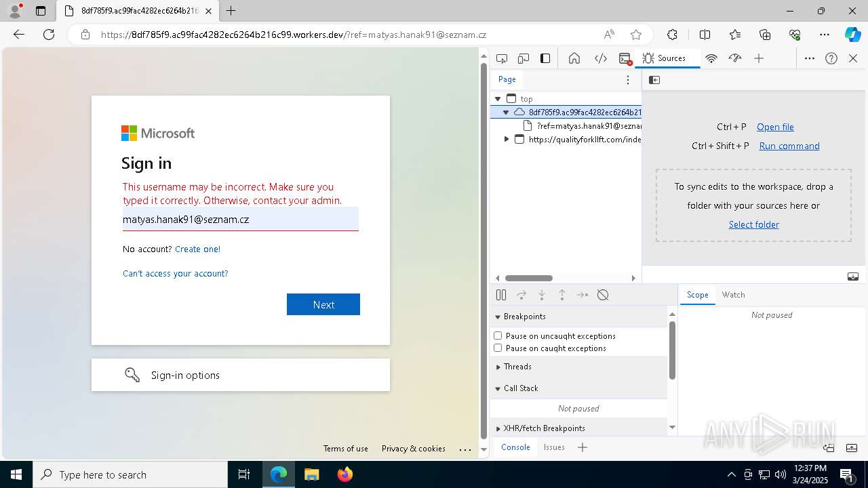Open the Issues drawer tab
Viewport: 868px width, 488px height.
tap(554, 447)
